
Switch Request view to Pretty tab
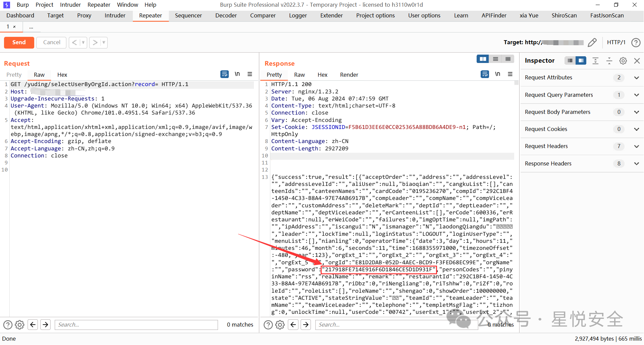pyautogui.click(x=14, y=75)
